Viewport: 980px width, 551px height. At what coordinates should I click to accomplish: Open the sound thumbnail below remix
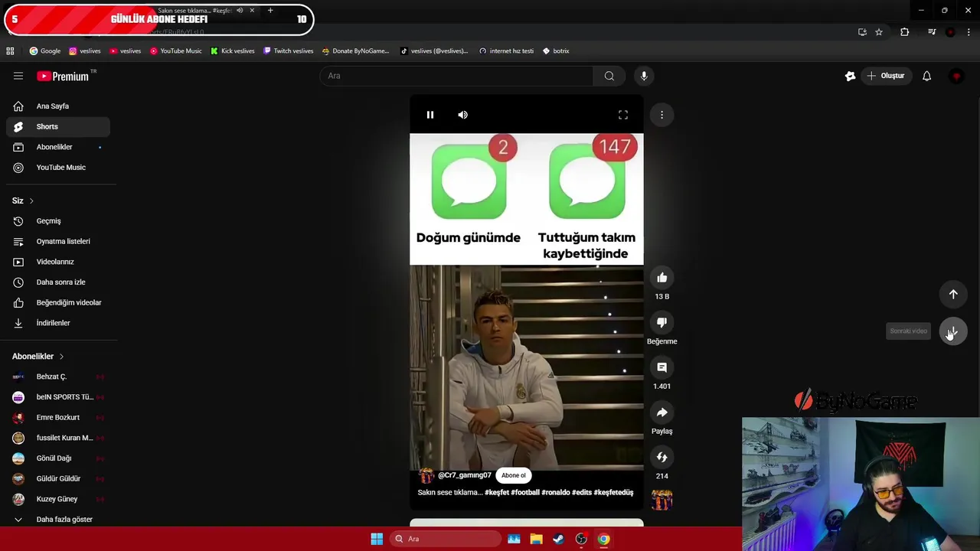pyautogui.click(x=661, y=500)
